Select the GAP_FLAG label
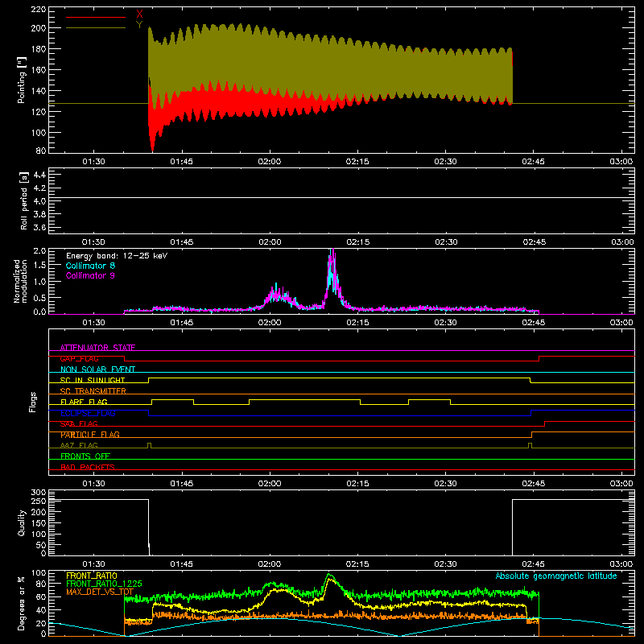The width and height of the screenshot is (644, 644). pyautogui.click(x=79, y=358)
